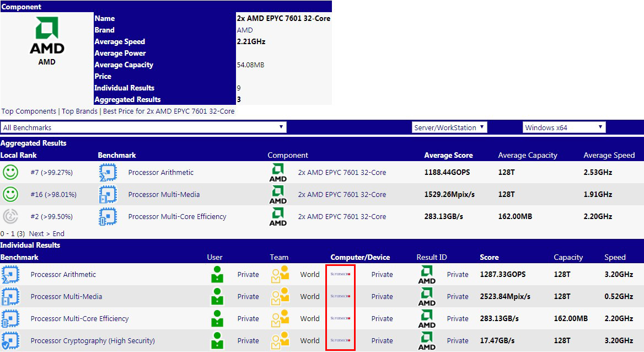The height and width of the screenshot is (352, 644).
Task: Sort by the Average Score column header
Action: pos(448,155)
